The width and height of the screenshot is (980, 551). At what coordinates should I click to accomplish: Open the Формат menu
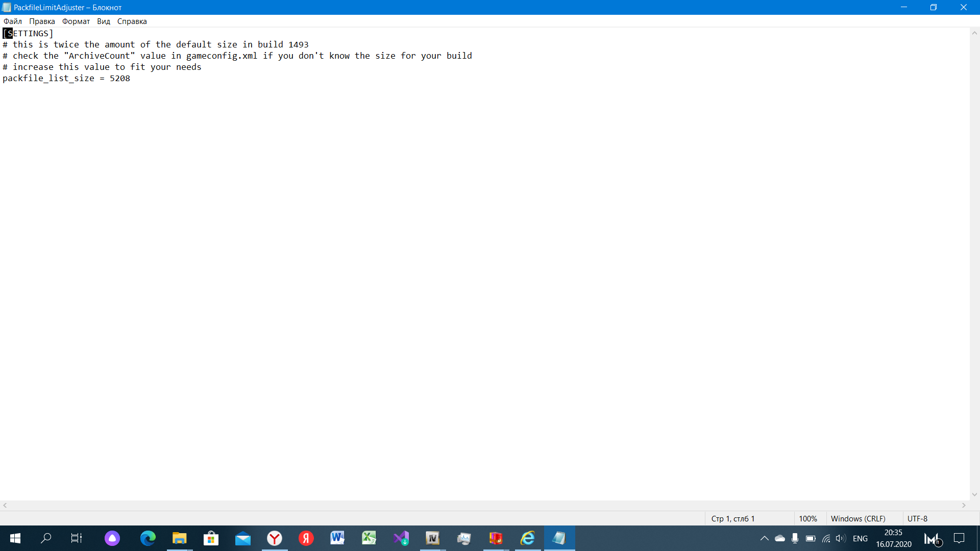point(76,21)
